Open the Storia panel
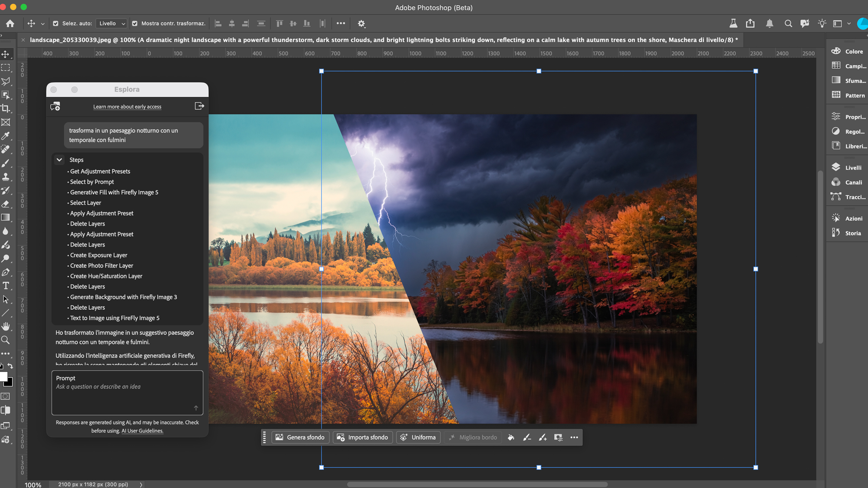Viewport: 868px width, 488px height. 847,233
